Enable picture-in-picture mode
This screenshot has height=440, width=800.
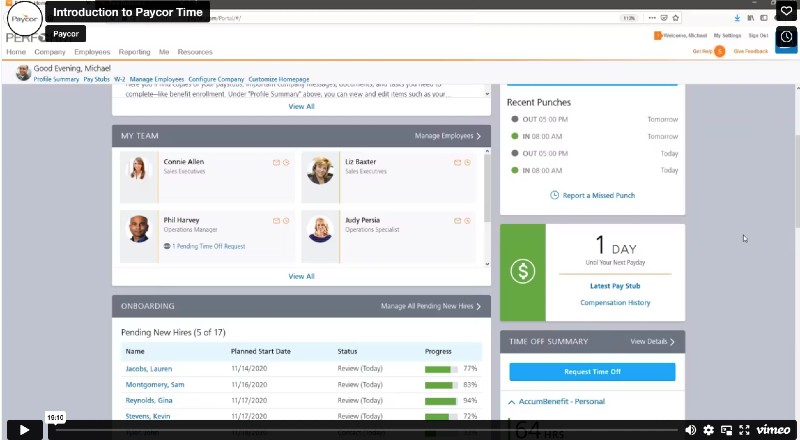[x=727, y=430]
